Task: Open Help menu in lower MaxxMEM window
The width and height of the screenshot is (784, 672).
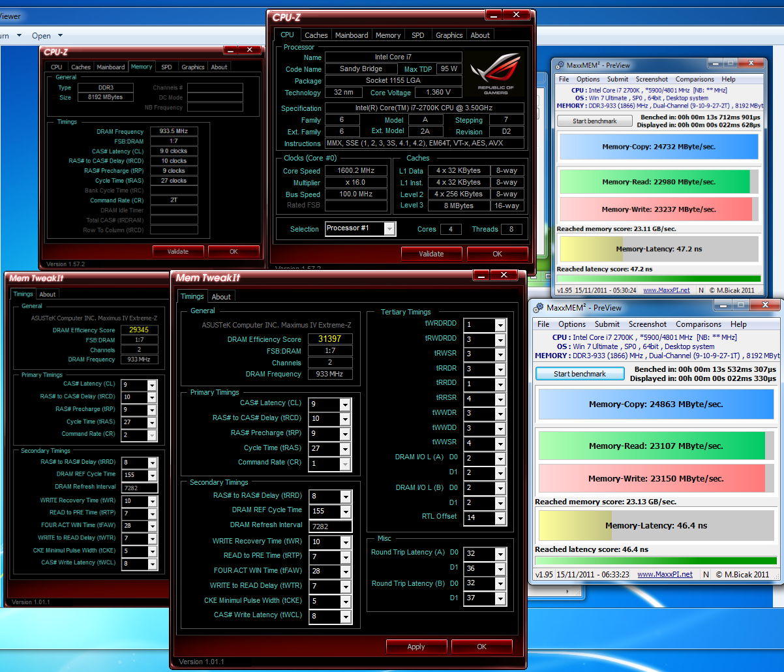Action: pyautogui.click(x=738, y=324)
